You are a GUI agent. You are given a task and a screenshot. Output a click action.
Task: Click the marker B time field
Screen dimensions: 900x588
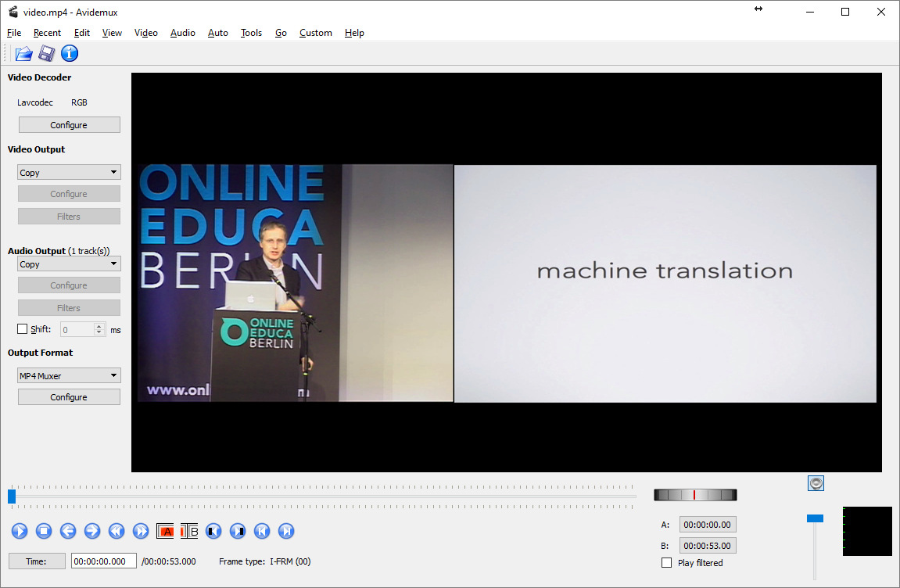(708, 546)
